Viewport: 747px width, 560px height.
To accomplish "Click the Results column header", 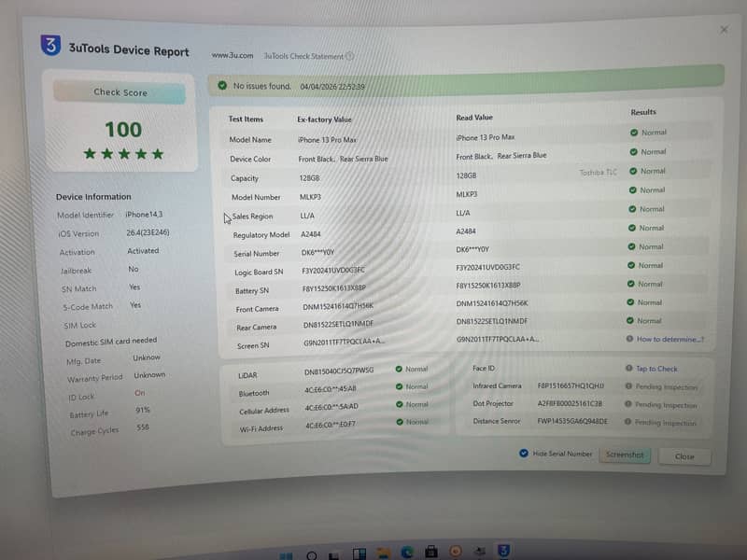I will tap(643, 112).
